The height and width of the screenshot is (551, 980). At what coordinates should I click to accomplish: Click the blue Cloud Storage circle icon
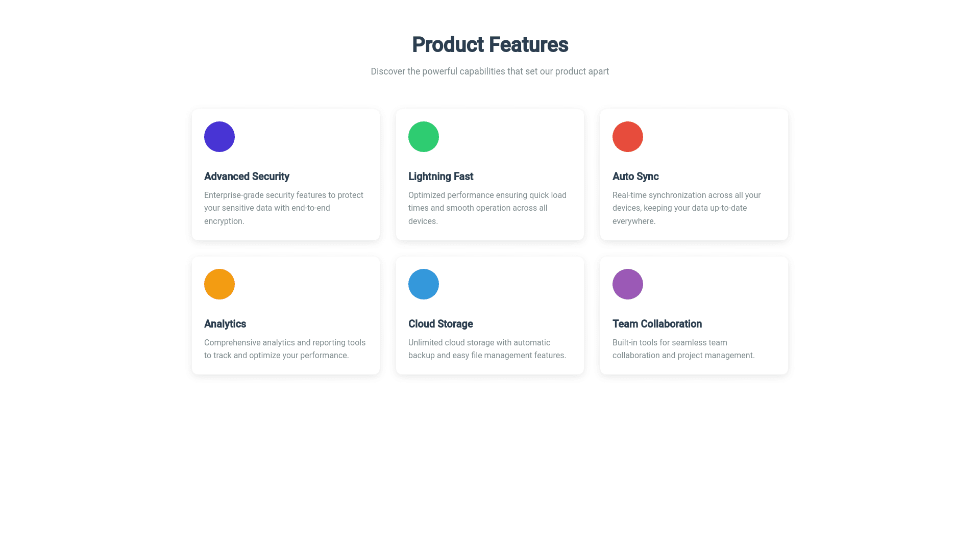(424, 284)
